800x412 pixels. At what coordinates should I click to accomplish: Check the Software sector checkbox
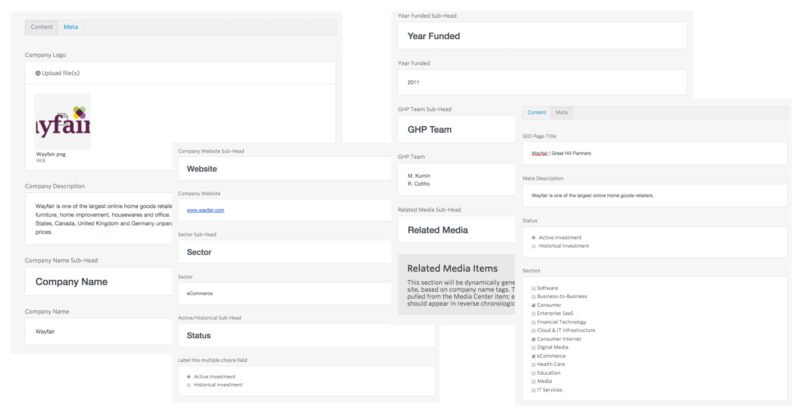(x=534, y=288)
